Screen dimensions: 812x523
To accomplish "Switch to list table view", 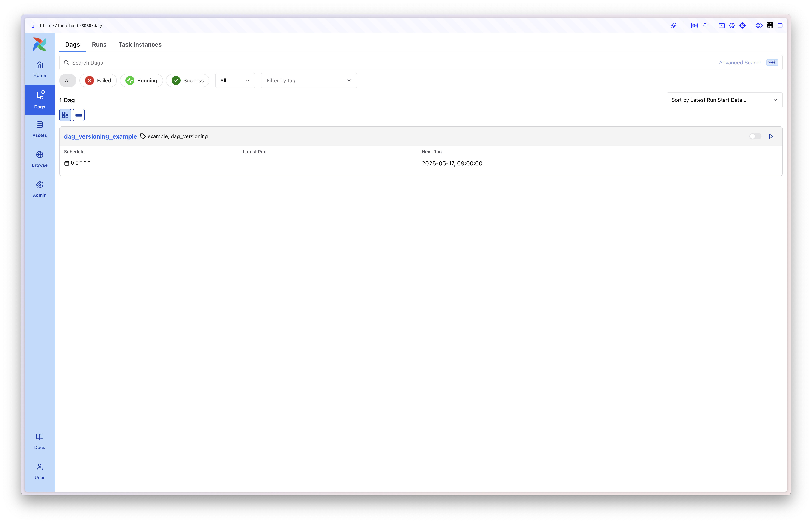I will 78,115.
